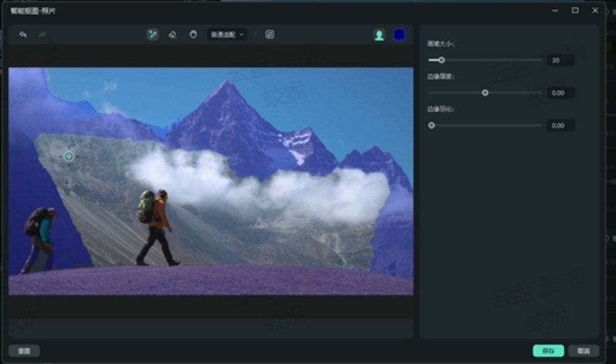
Task: Adjust the 画笔大小 brush size slider handle
Action: [442, 60]
